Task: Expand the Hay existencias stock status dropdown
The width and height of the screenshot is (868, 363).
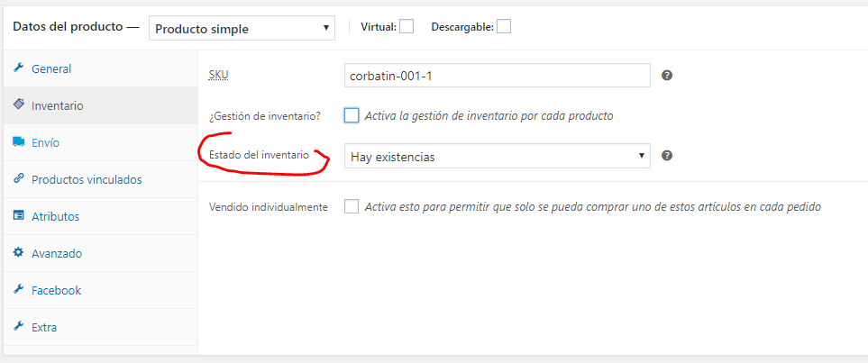Action: pos(497,157)
